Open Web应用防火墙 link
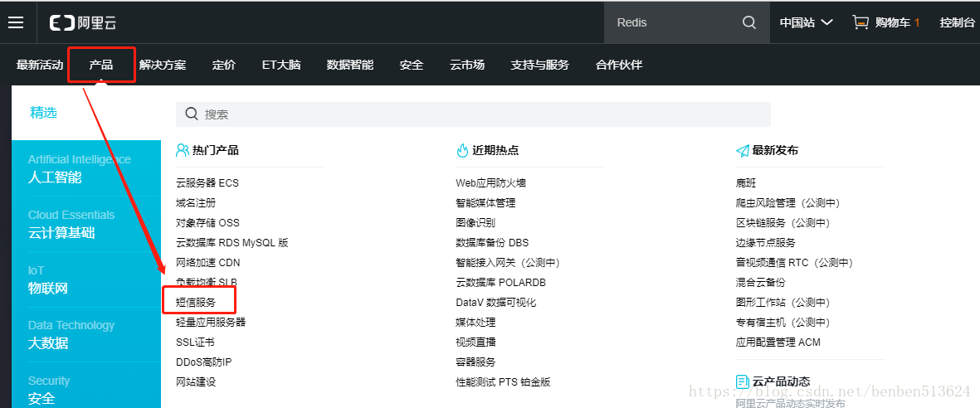Image resolution: width=980 pixels, height=408 pixels. [x=490, y=183]
